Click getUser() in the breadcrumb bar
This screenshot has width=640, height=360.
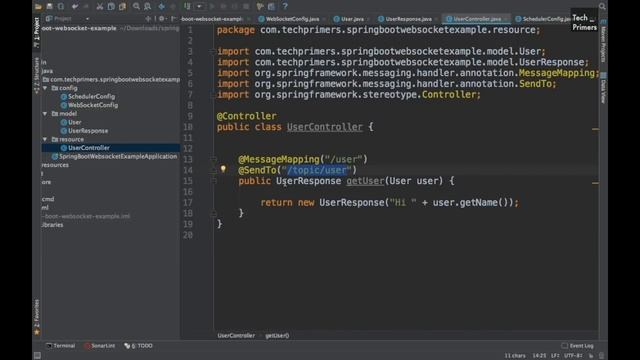coord(277,336)
